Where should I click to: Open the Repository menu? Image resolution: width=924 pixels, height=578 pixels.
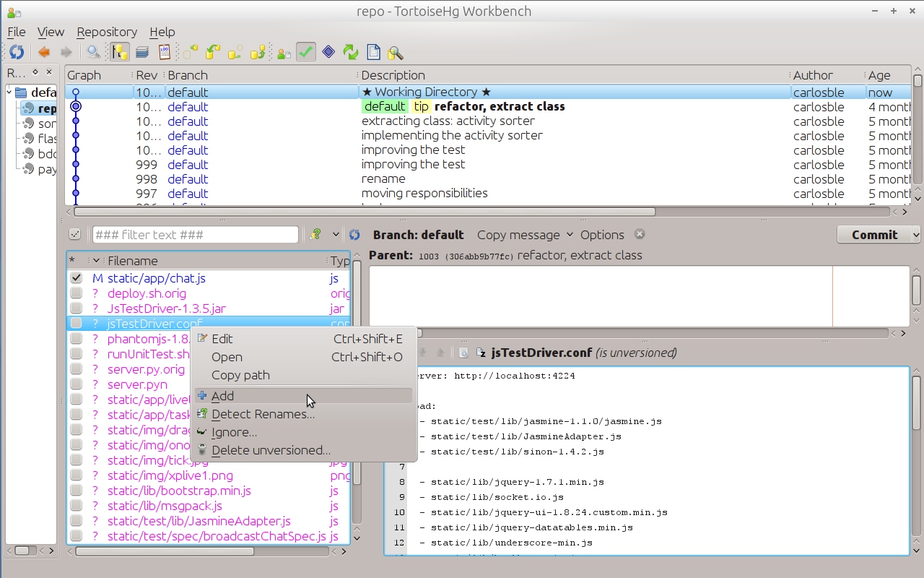coord(107,32)
